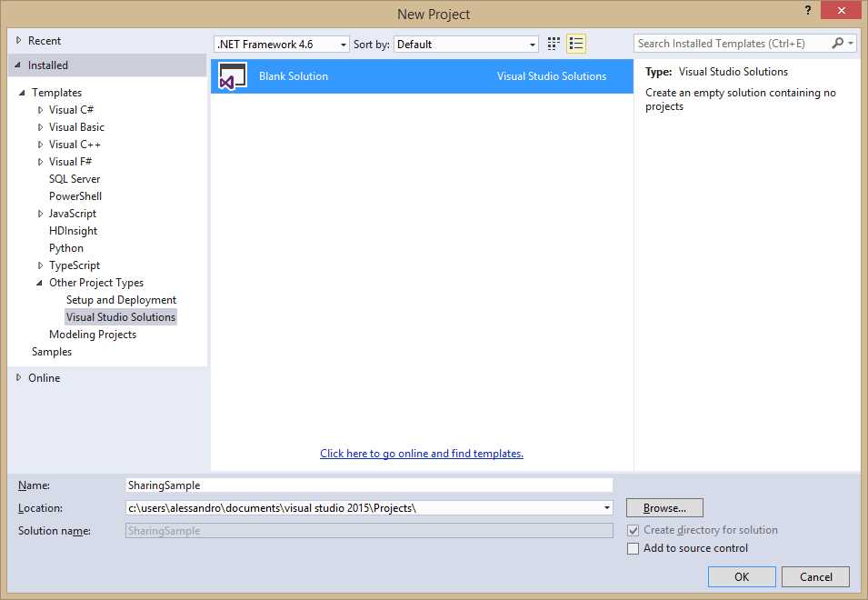Open the dialog help question mark
The height and width of the screenshot is (600, 868).
coord(808,10)
